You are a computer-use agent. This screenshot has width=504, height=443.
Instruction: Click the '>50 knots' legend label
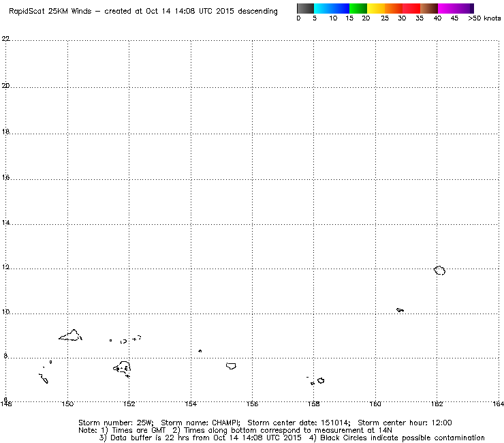pyautogui.click(x=484, y=18)
